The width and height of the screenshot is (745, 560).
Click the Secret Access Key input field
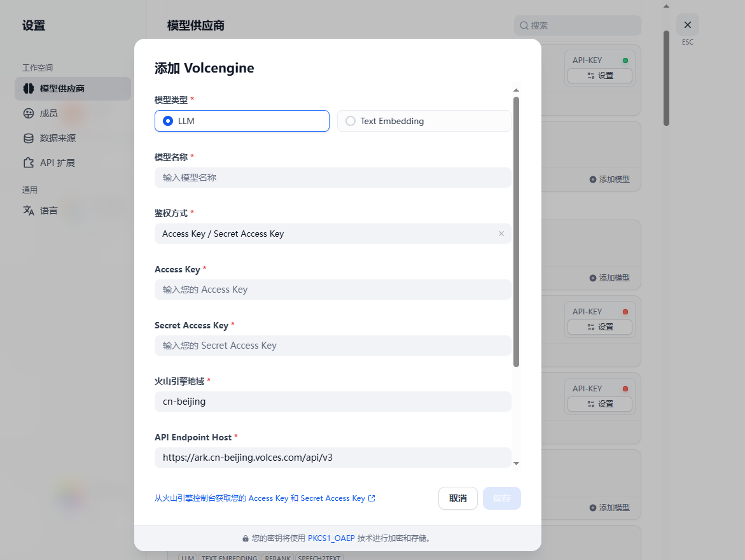pyautogui.click(x=332, y=346)
